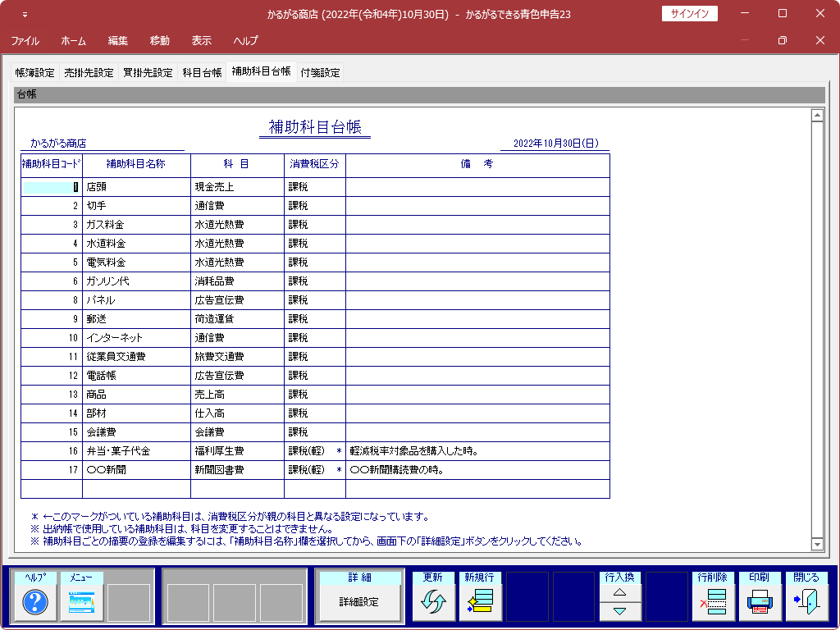Open the 移動 menu
This screenshot has height=630, width=840.
point(160,41)
